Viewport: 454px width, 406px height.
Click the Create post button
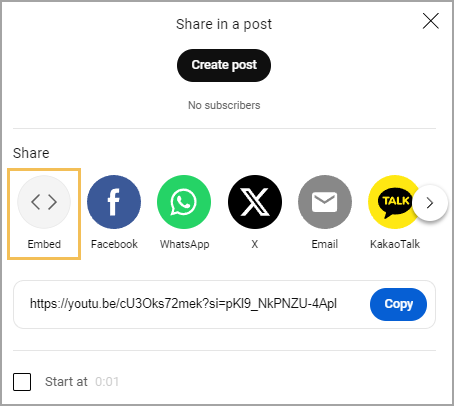224,65
